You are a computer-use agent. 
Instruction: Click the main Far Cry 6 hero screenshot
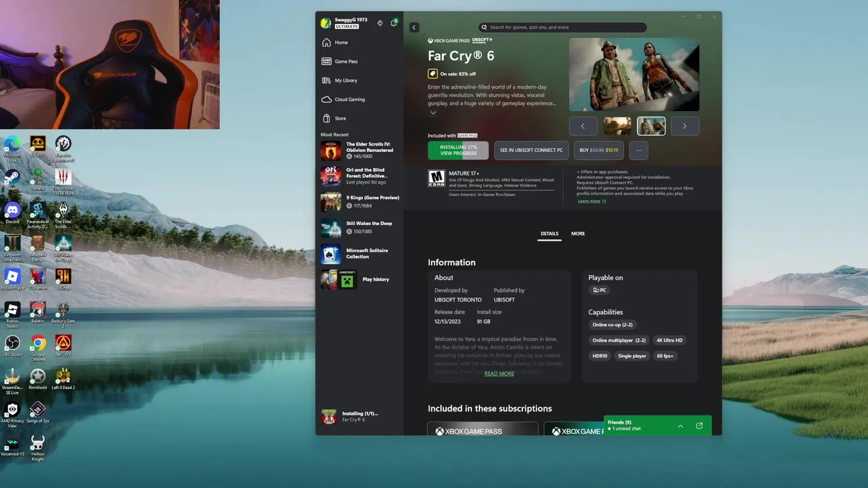[634, 75]
